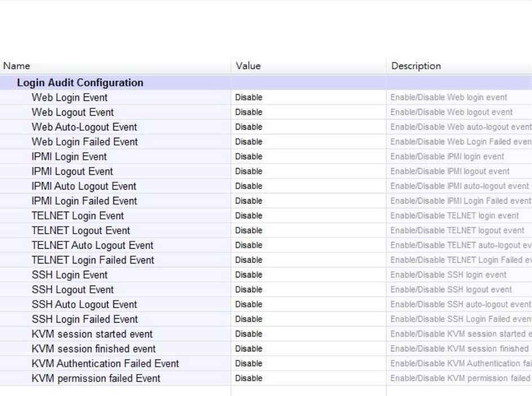Click the KVM Authentication Failed Event Disable value
Image resolution: width=532 pixels, height=396 pixels.
point(249,364)
